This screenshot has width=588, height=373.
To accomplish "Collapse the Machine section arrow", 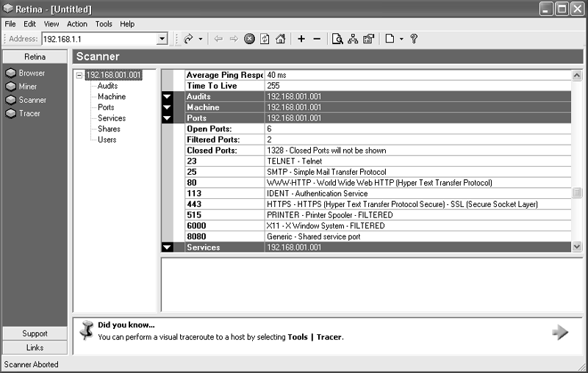I will point(168,107).
